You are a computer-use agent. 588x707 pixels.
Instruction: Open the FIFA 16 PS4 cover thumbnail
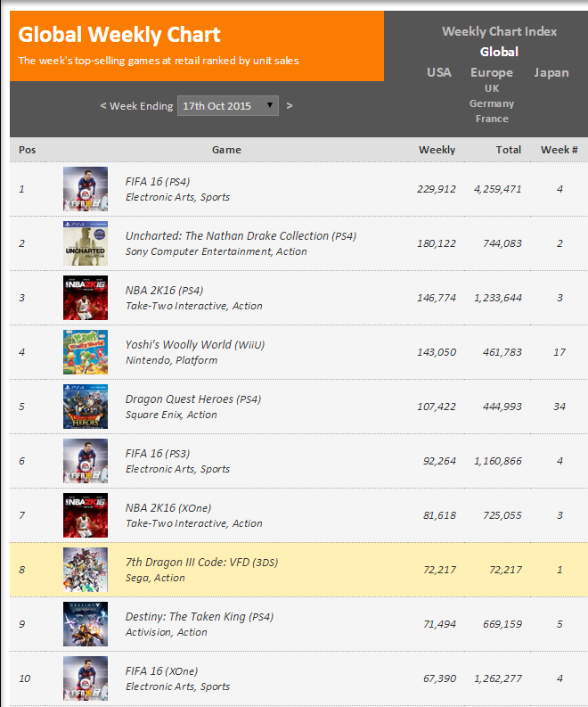pyautogui.click(x=86, y=189)
